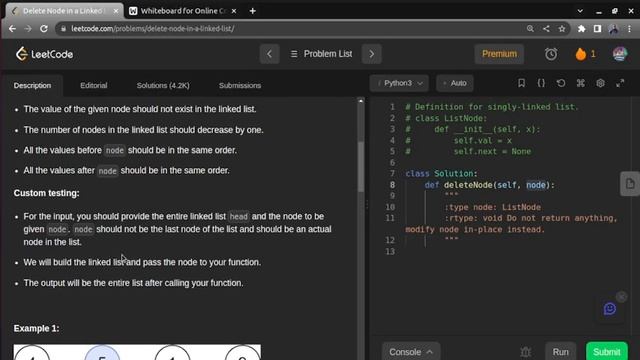
Task: Click the streak flame icon
Action: (580, 54)
